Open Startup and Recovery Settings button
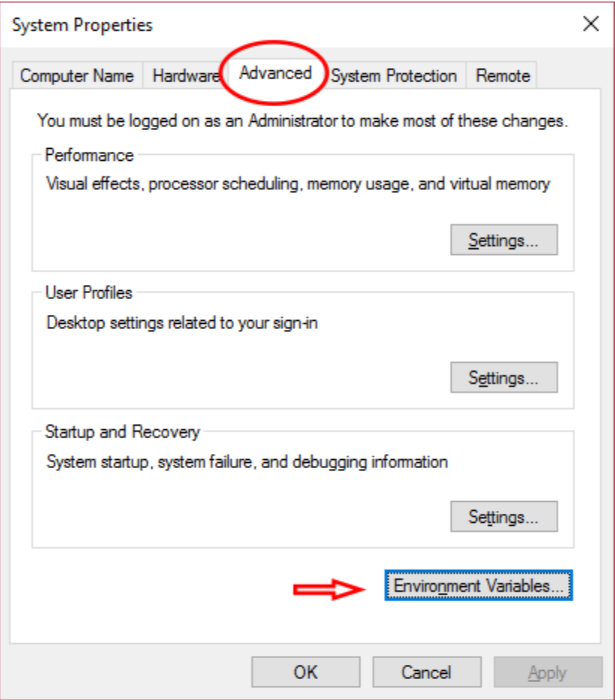The height and width of the screenshot is (700, 615). pos(504,516)
